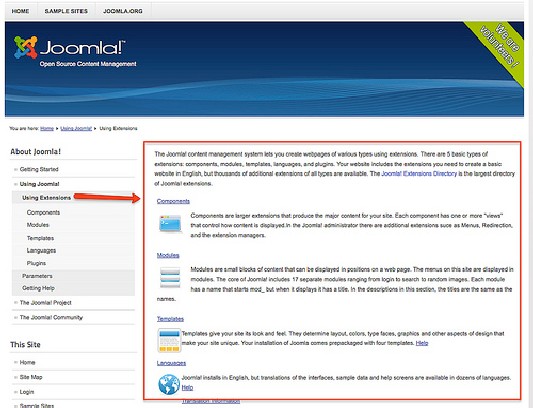Open Help link after Templates description

(422, 343)
